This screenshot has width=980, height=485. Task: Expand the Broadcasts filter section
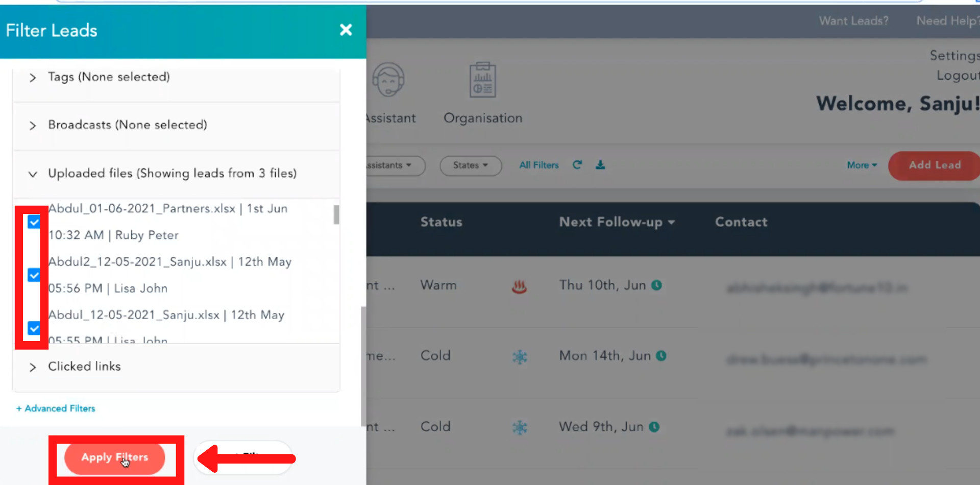pyautogui.click(x=33, y=126)
